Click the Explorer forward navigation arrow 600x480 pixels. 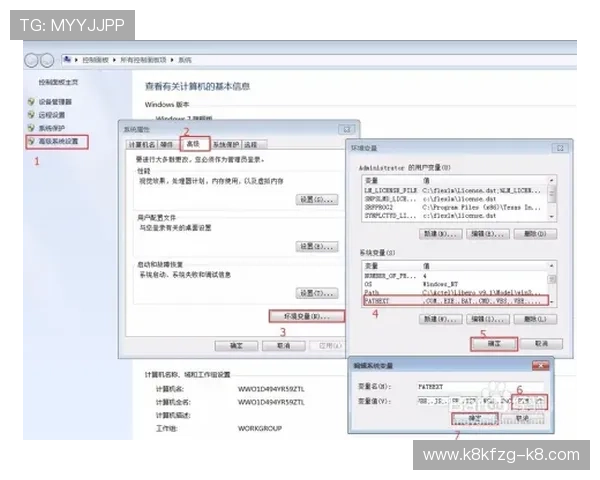click(47, 60)
